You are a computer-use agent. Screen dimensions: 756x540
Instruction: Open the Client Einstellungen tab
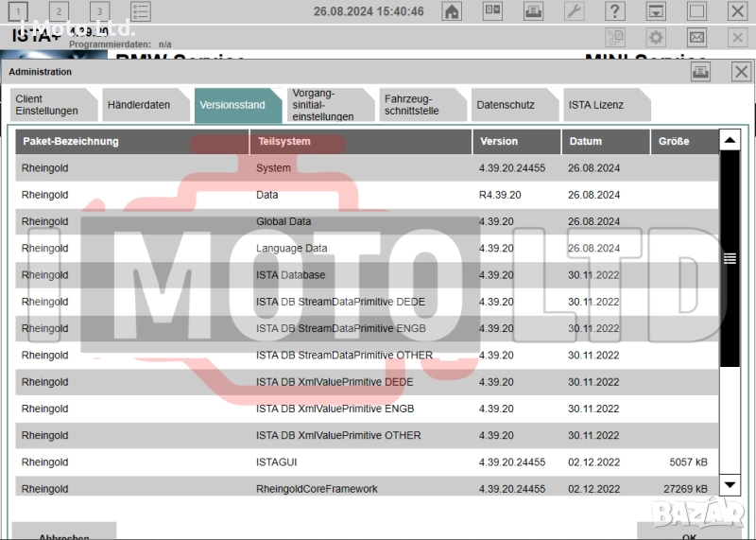pyautogui.click(x=49, y=105)
